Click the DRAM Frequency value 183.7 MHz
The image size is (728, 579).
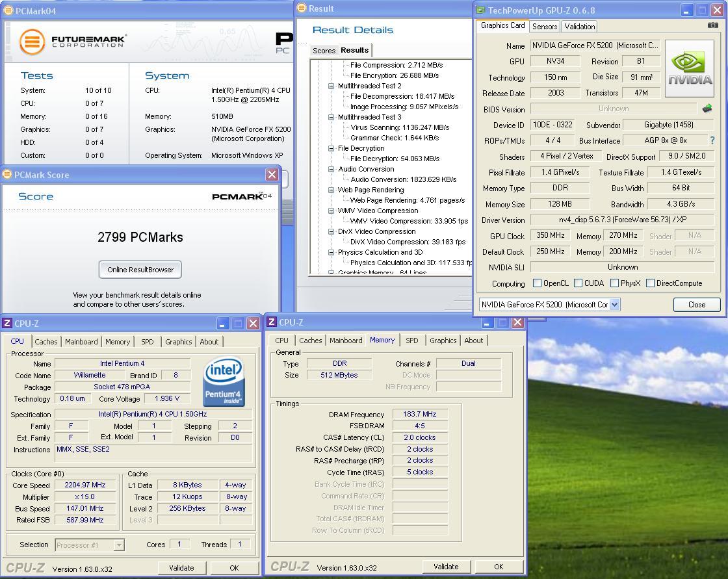[x=420, y=414]
